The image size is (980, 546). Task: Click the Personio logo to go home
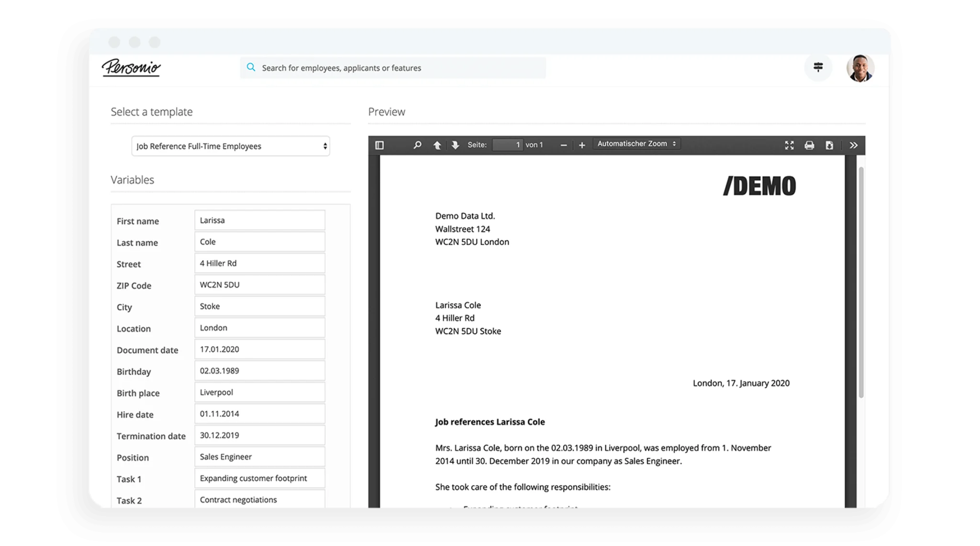coord(133,67)
